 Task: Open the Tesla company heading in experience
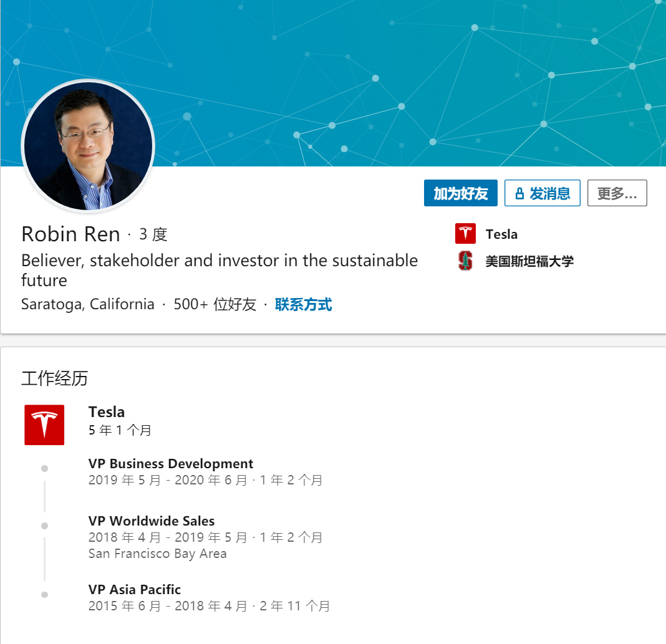point(107,412)
